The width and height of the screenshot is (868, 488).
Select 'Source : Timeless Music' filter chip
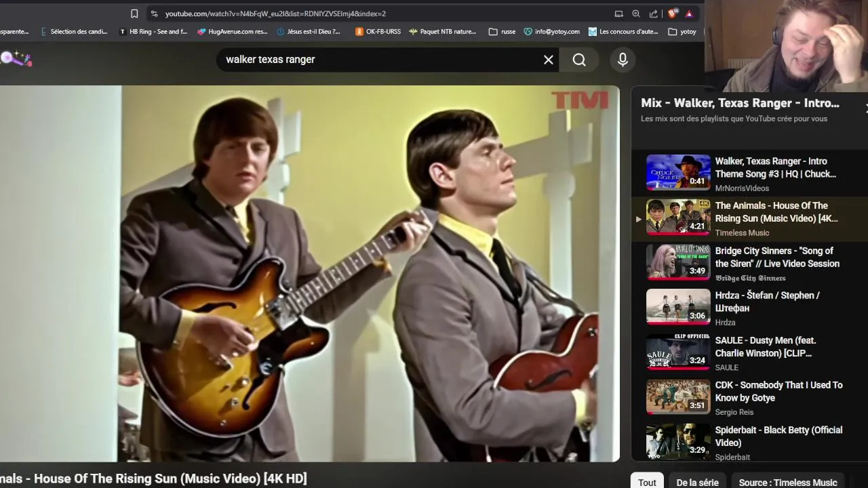click(788, 482)
